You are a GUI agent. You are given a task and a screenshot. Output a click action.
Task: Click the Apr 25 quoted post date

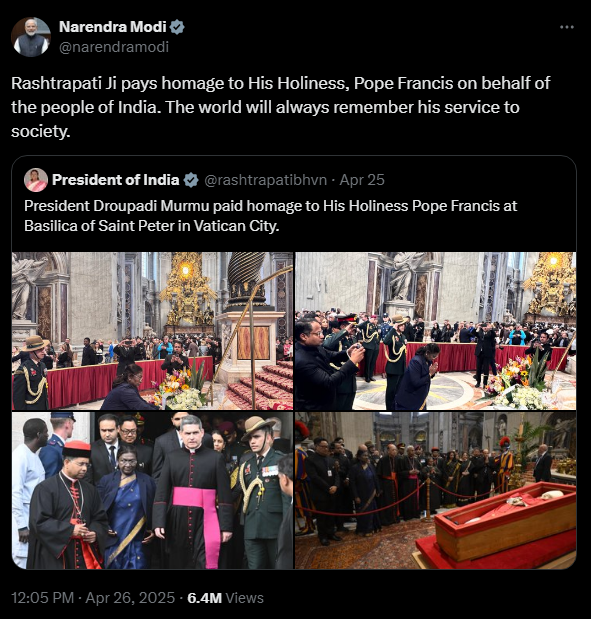362,180
